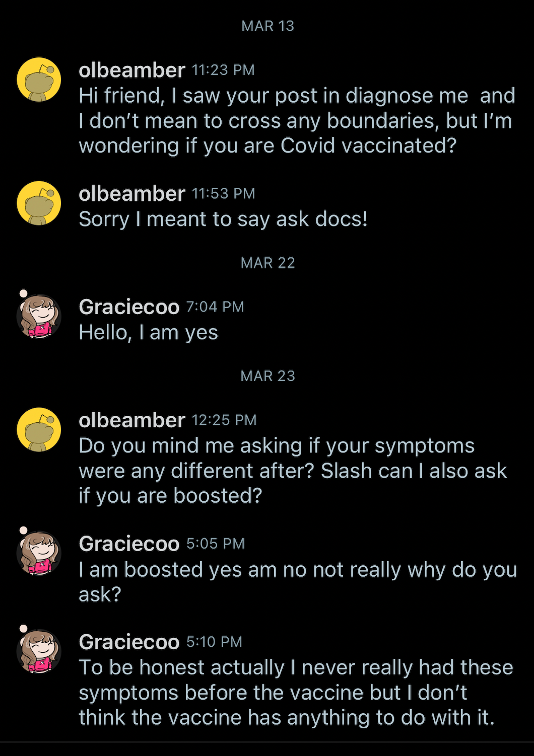
Task: Open Graciecoo's username at 5:05 PM
Action: (129, 544)
